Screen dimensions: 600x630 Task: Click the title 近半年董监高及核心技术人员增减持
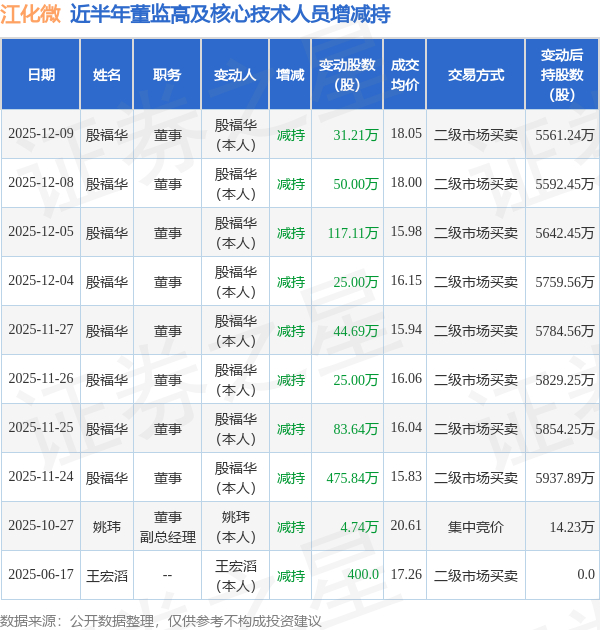point(230,14)
